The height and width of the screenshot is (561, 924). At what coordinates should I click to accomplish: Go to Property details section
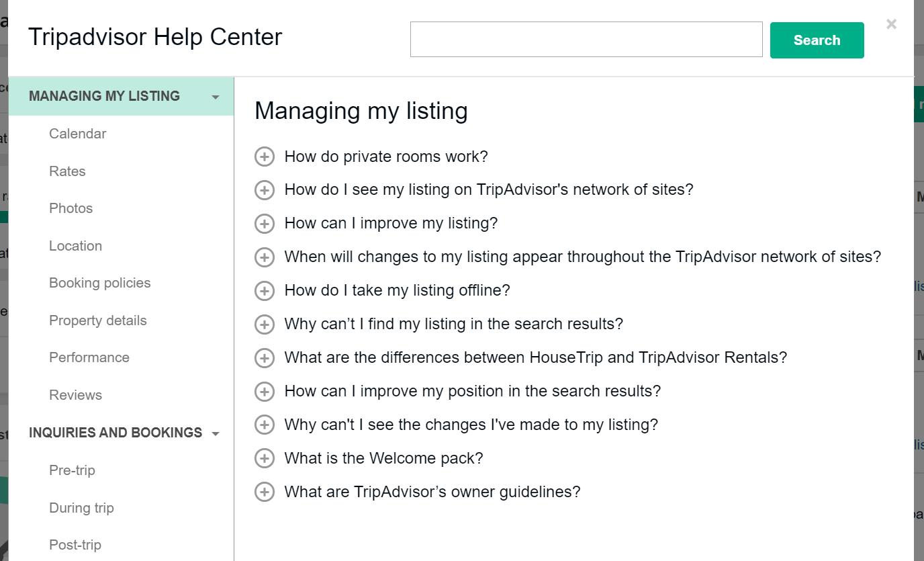(x=97, y=320)
